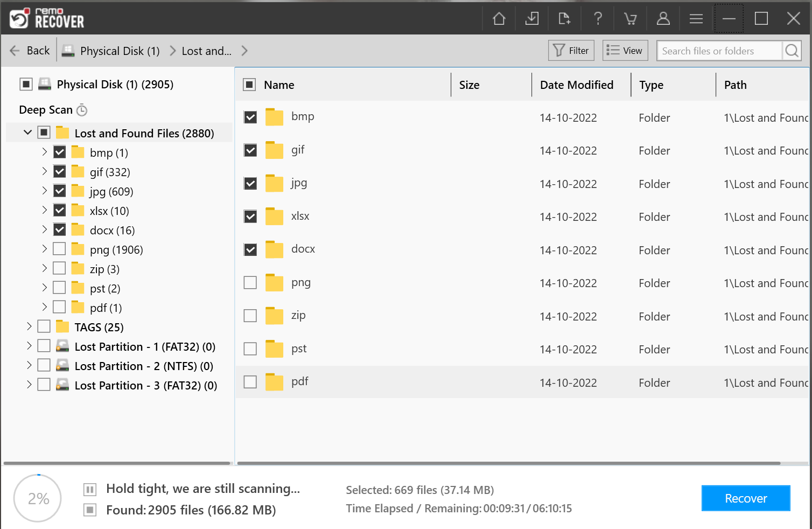Click the breadcrumb chevron after Lost and...

[x=244, y=51]
